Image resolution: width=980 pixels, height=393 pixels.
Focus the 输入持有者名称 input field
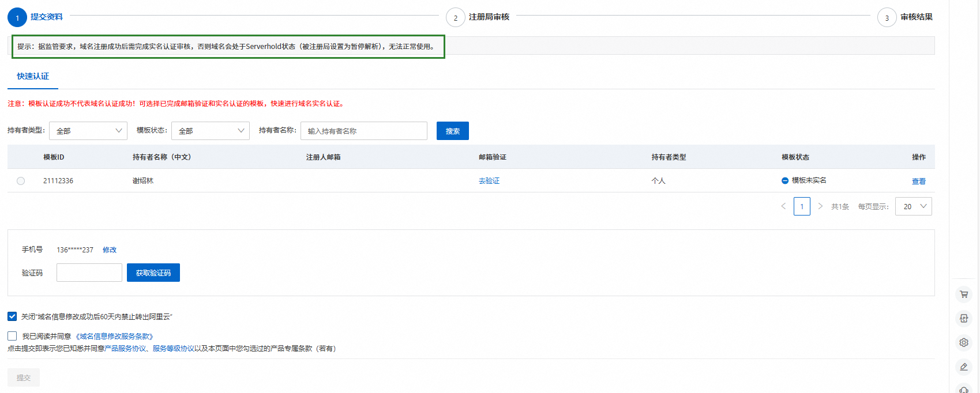point(363,131)
